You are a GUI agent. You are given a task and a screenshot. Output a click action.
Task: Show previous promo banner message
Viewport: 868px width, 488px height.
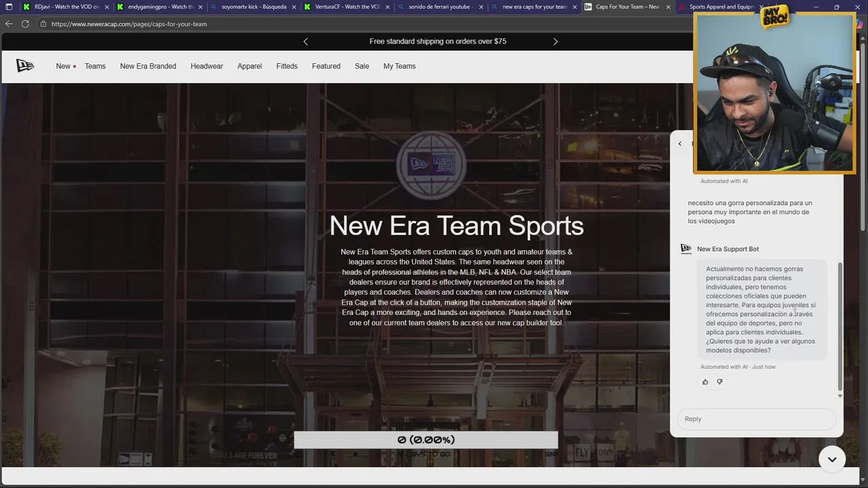coord(305,41)
